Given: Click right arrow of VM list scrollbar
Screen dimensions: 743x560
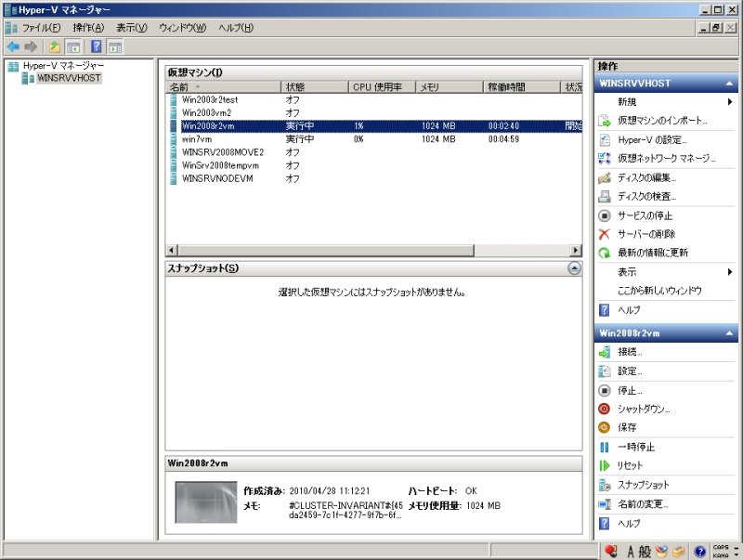Looking at the screenshot, I should coord(576,251).
